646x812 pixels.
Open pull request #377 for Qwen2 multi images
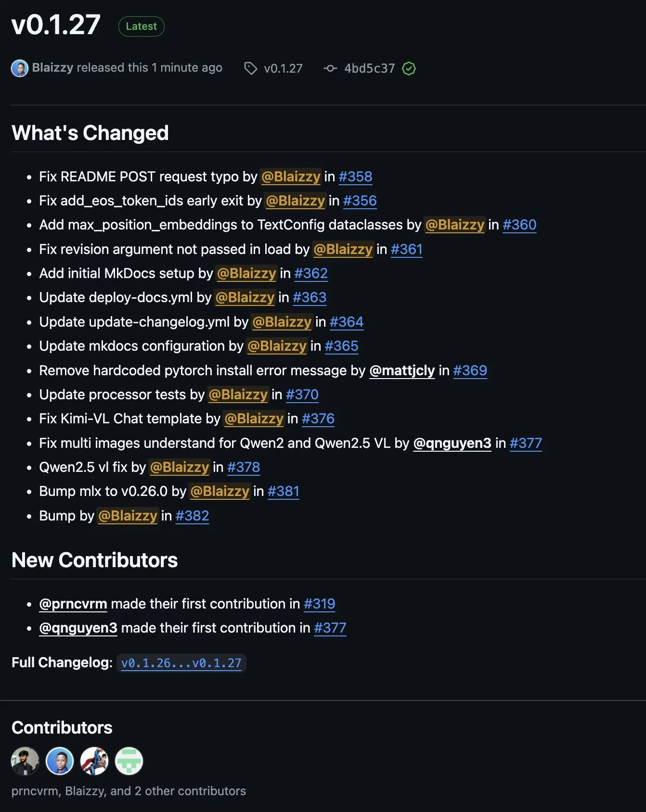coord(526,443)
